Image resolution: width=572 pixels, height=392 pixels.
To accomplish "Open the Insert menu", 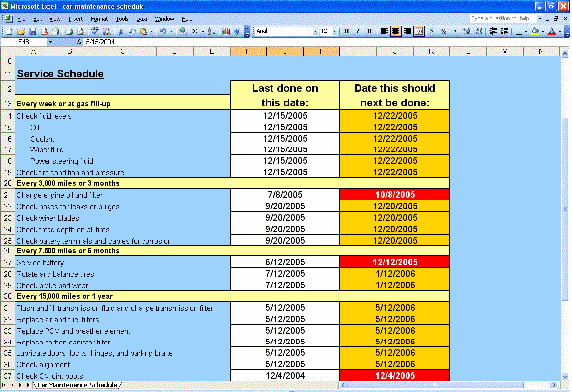I will [x=77, y=19].
